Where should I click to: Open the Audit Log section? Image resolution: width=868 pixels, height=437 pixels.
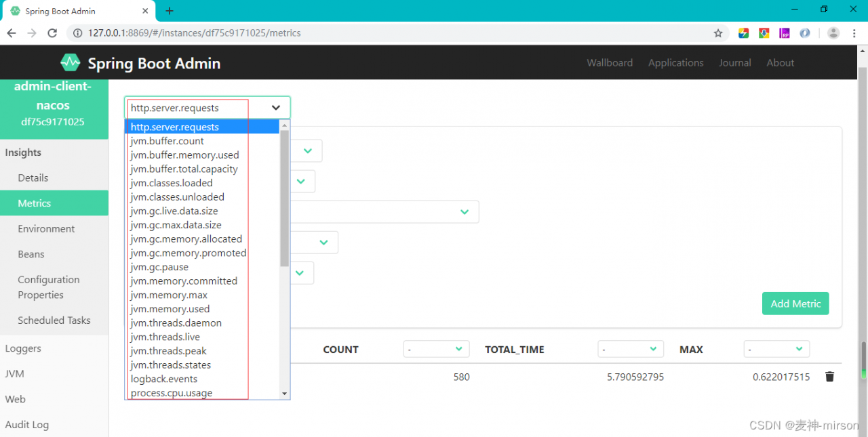pyautogui.click(x=54, y=425)
